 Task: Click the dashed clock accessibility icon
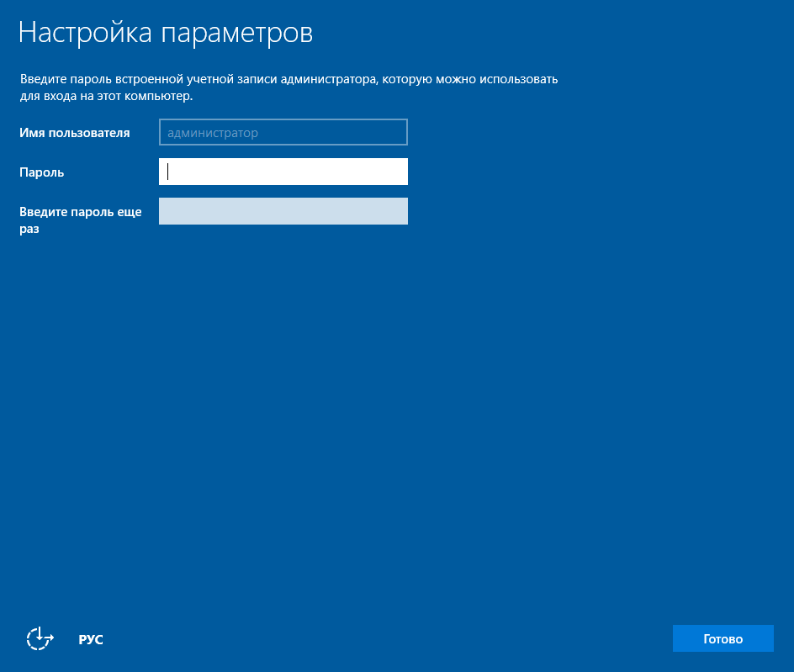point(40,638)
